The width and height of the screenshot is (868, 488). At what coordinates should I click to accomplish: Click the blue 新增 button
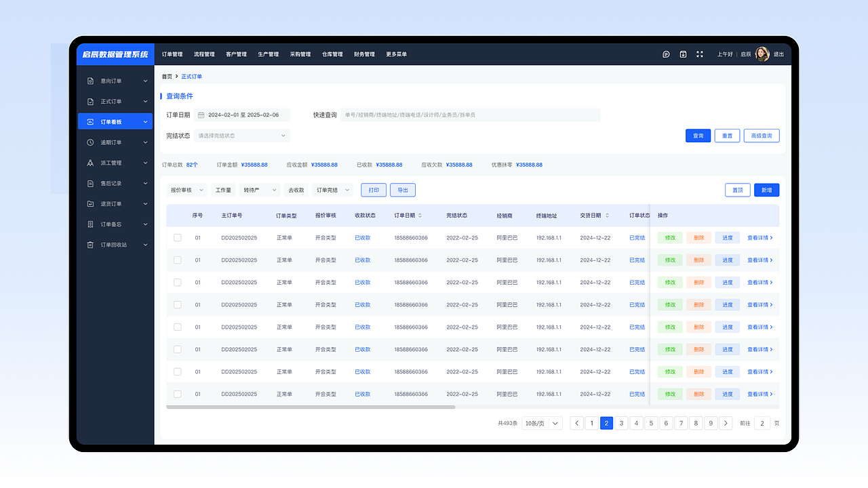(767, 190)
